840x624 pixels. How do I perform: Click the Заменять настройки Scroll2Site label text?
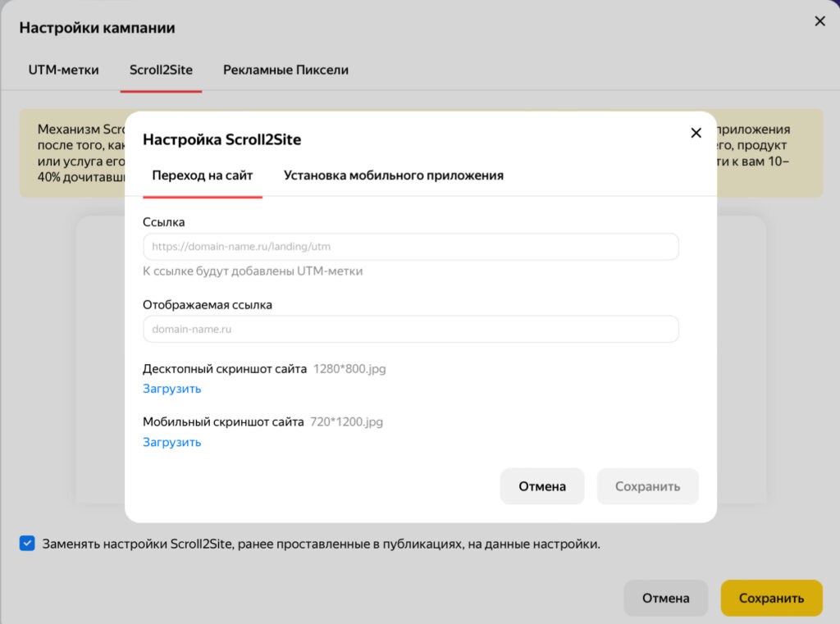click(x=322, y=544)
